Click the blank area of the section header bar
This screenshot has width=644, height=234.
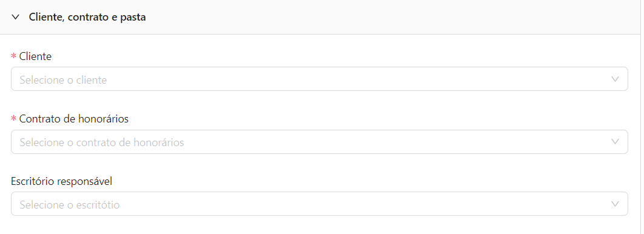click(390, 17)
